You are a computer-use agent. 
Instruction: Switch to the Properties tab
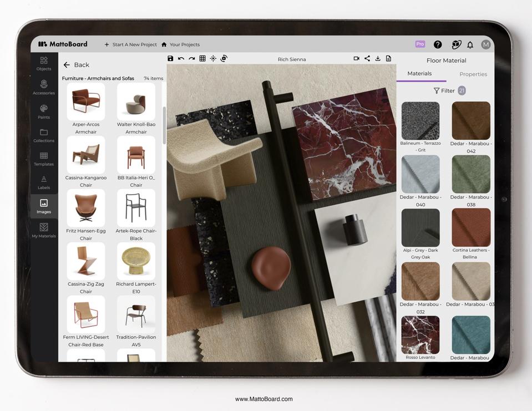point(473,73)
